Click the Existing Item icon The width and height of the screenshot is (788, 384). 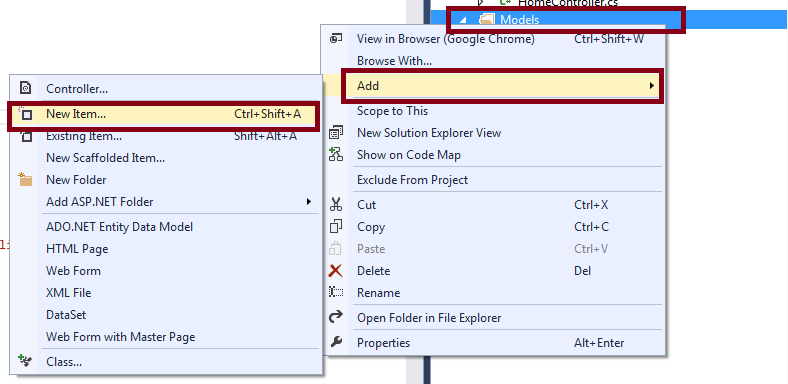coord(25,136)
